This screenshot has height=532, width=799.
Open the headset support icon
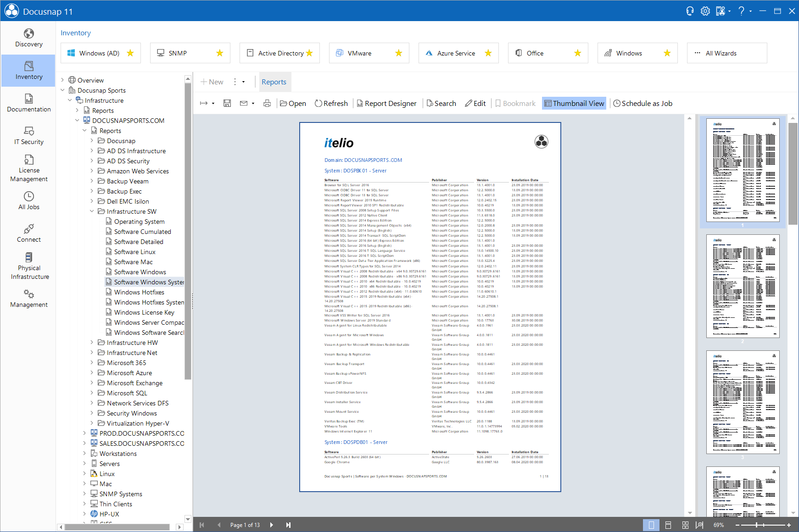pos(690,11)
